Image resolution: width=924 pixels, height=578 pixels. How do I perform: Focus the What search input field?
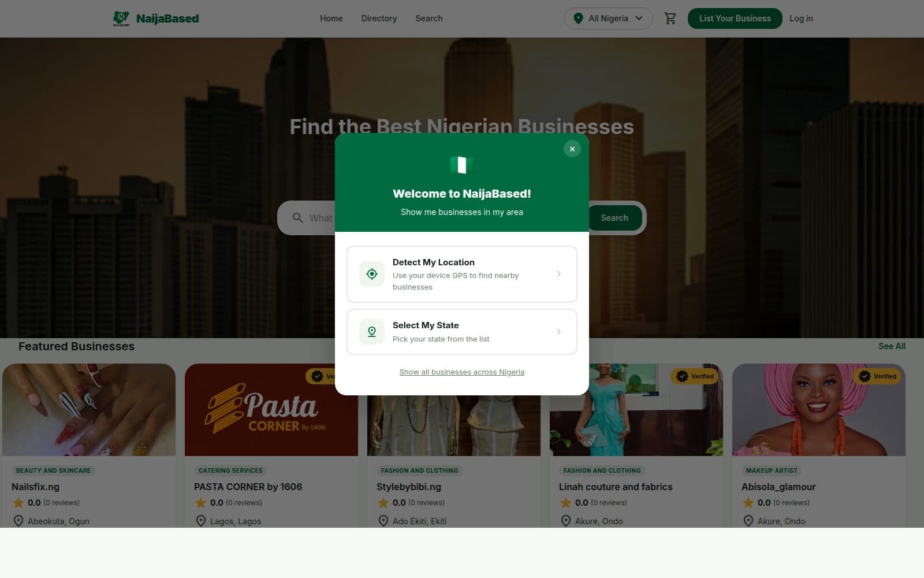(x=321, y=218)
